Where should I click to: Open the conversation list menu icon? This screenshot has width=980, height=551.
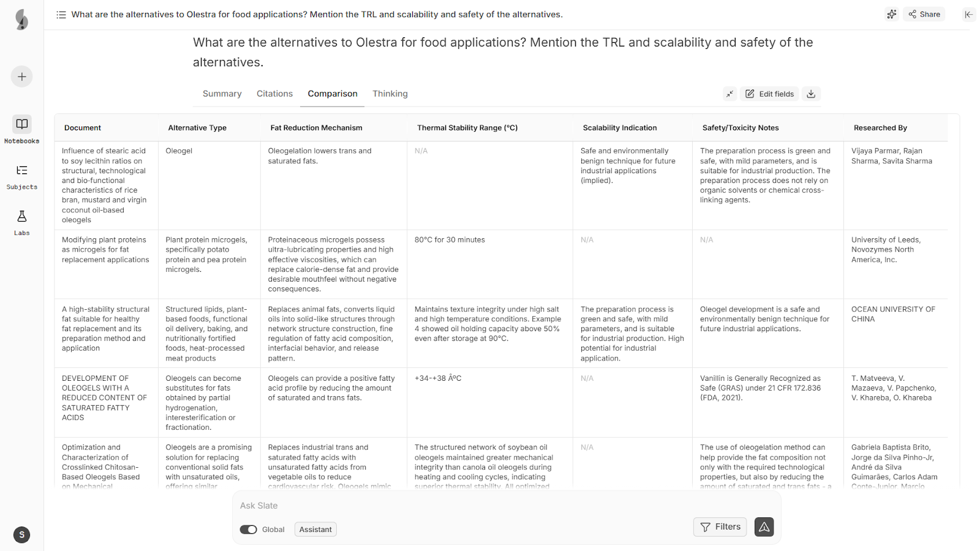point(61,15)
